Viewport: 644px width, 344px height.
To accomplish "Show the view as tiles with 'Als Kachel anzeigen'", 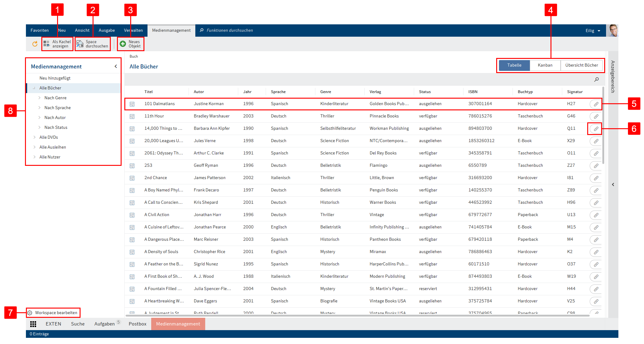I will (57, 44).
